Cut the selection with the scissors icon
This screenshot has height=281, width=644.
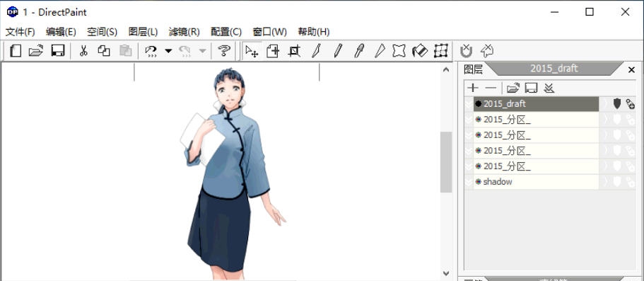click(83, 51)
